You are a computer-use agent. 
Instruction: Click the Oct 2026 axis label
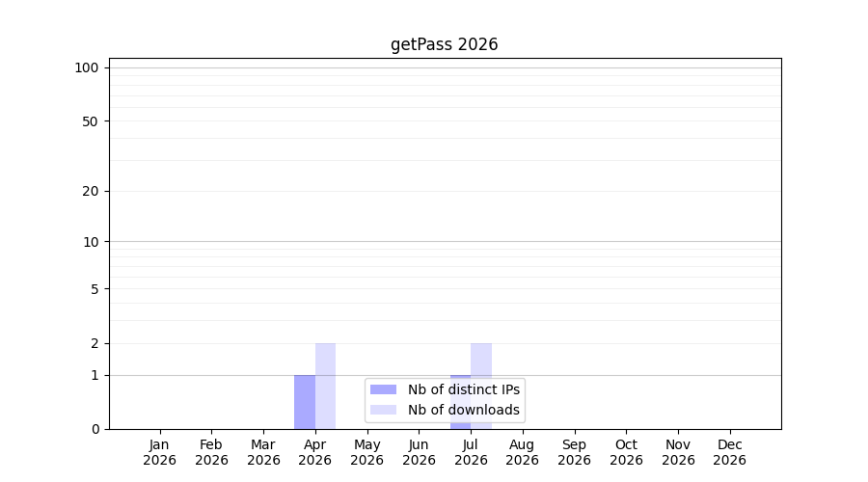click(x=626, y=452)
